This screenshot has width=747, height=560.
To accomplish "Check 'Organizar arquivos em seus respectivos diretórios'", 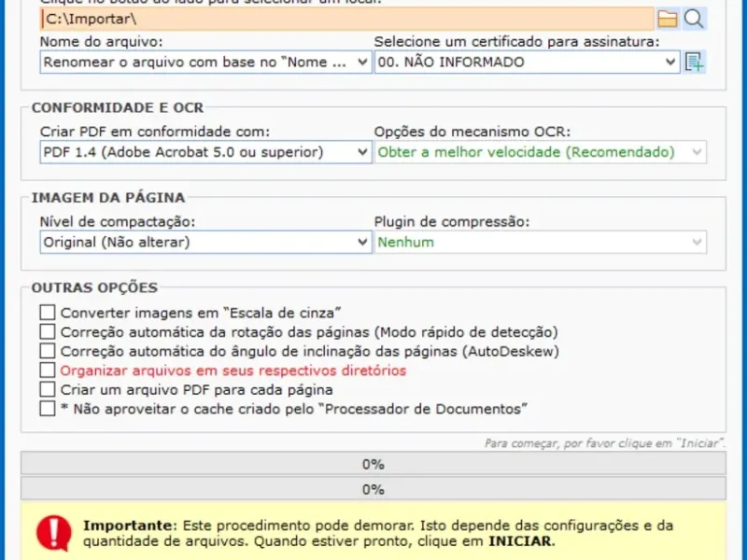I will [x=48, y=370].
